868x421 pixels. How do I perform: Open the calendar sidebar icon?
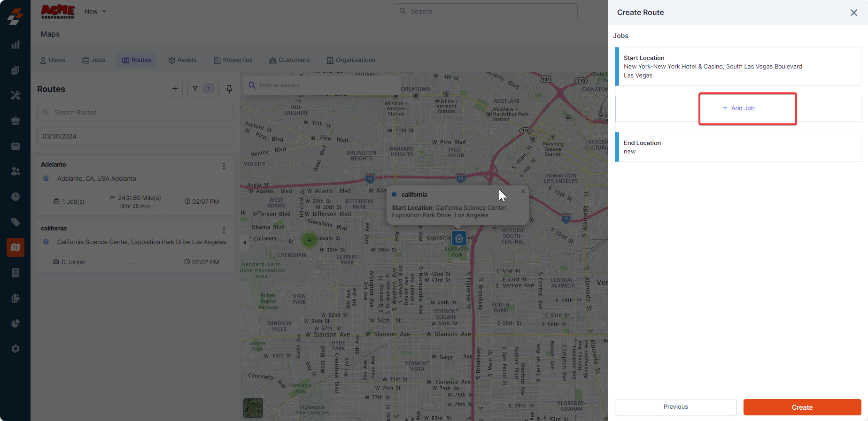[x=15, y=146]
